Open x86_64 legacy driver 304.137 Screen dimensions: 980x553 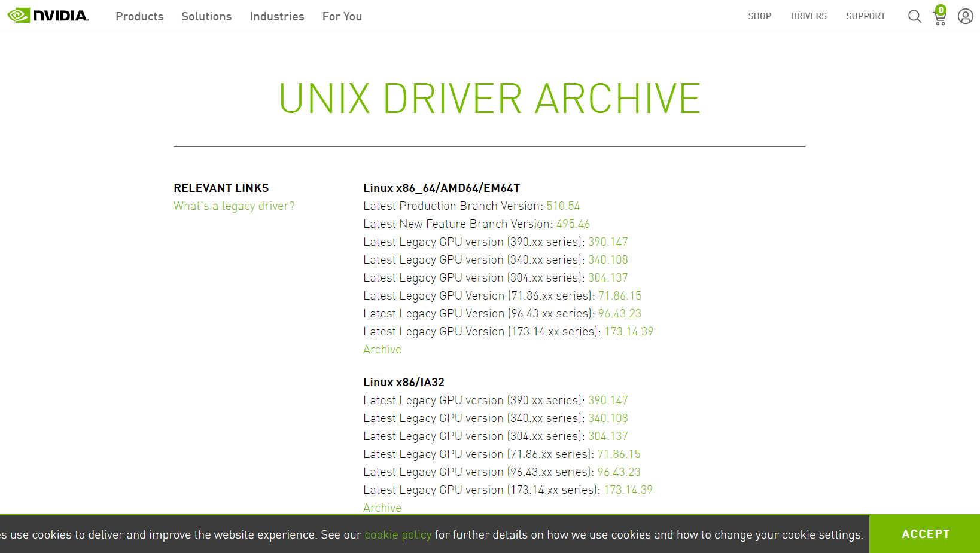point(608,278)
